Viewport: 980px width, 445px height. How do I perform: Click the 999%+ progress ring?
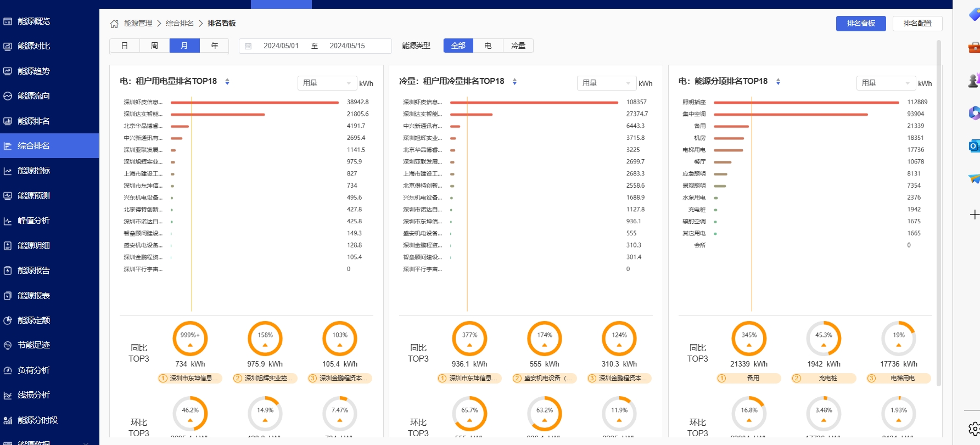pyautogui.click(x=190, y=339)
